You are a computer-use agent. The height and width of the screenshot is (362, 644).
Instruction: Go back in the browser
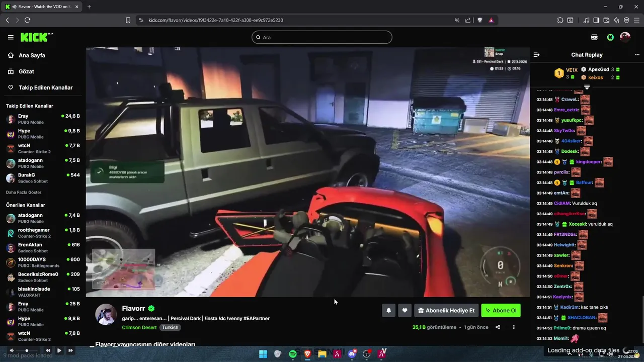(8, 20)
